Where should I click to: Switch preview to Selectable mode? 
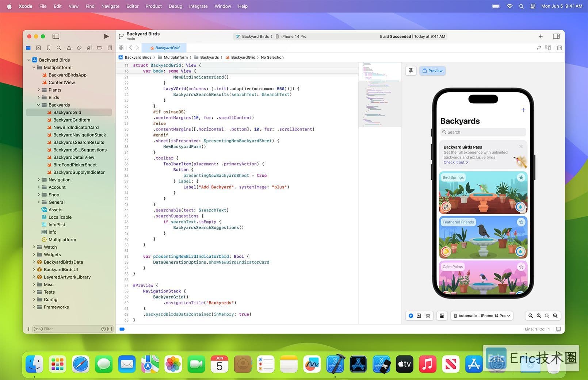(419, 316)
